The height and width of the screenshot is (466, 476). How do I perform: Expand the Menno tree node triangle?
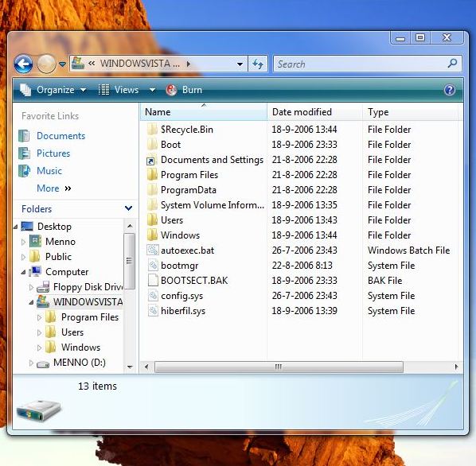pyautogui.click(x=23, y=242)
